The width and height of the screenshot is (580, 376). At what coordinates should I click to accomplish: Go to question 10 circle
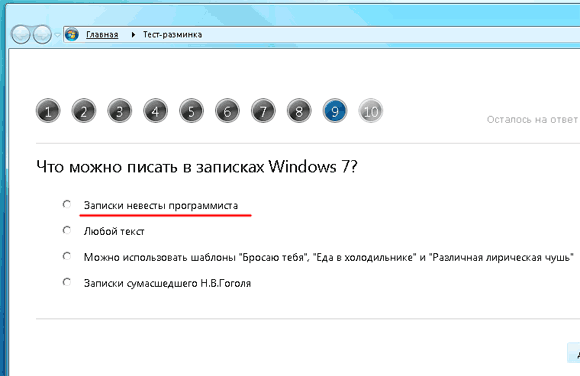371,110
